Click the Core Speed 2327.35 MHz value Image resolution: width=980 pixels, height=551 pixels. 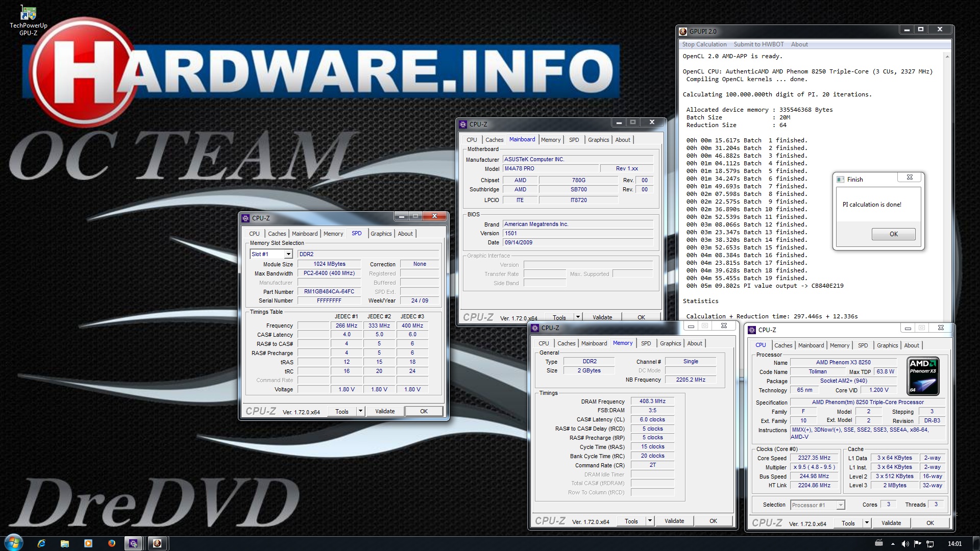(x=814, y=458)
